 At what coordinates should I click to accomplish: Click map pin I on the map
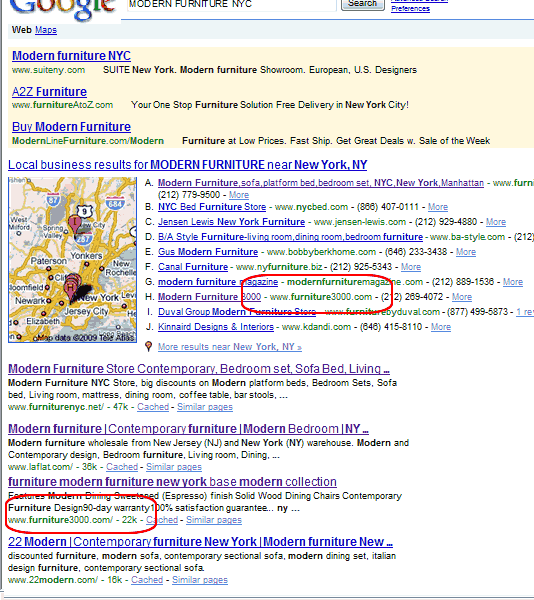point(75,223)
